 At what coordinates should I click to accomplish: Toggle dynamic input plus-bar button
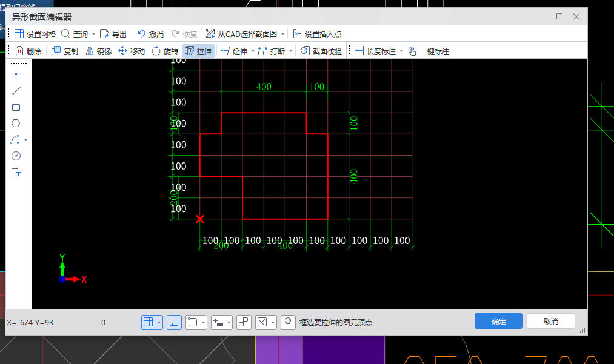[218, 322]
